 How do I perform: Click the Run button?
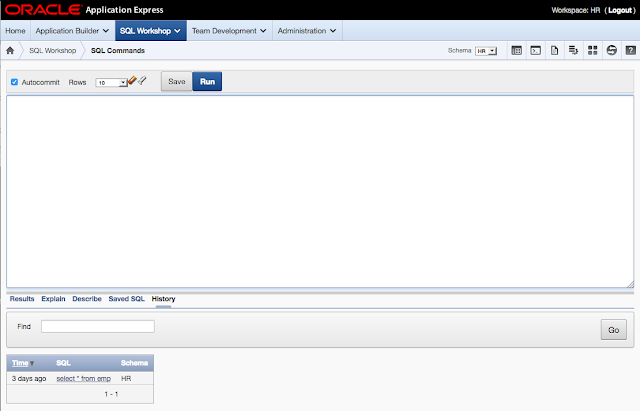(x=207, y=82)
